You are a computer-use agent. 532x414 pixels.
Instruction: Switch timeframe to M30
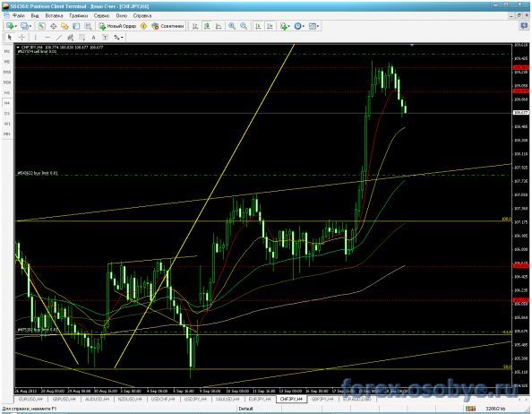pos(7,82)
